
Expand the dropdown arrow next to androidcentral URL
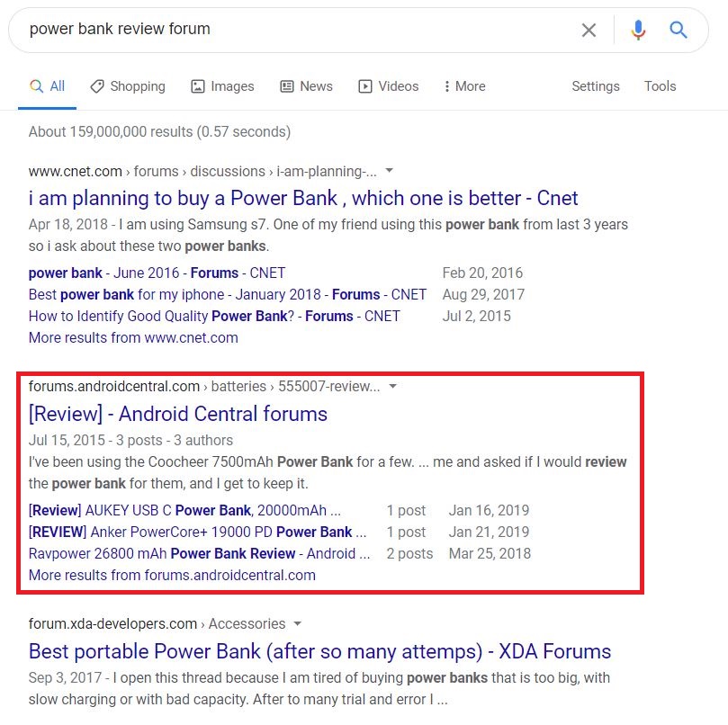coord(392,386)
